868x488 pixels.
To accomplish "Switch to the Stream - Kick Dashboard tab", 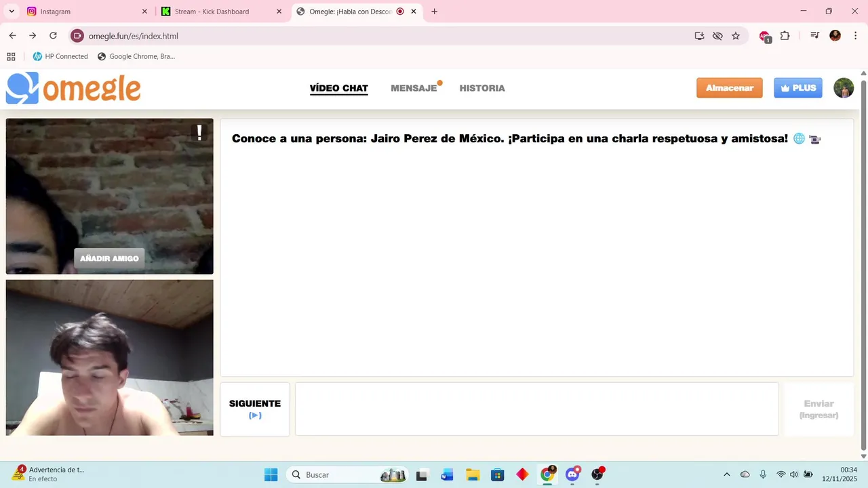I will 222,12.
